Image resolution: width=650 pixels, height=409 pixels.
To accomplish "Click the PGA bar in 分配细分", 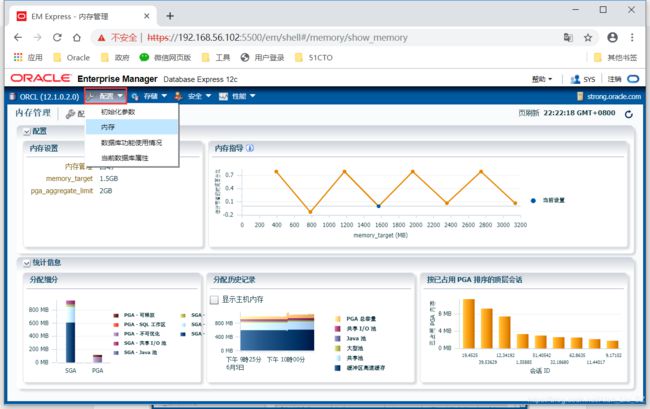I will coord(97,359).
